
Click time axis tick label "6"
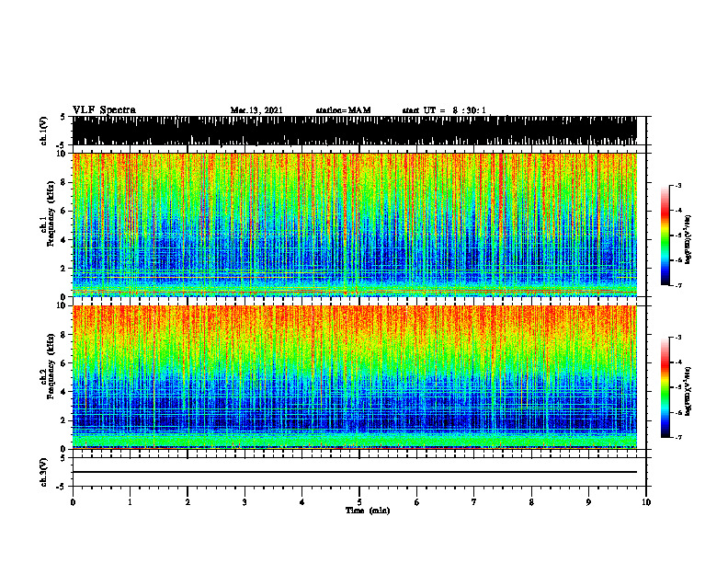point(417,502)
